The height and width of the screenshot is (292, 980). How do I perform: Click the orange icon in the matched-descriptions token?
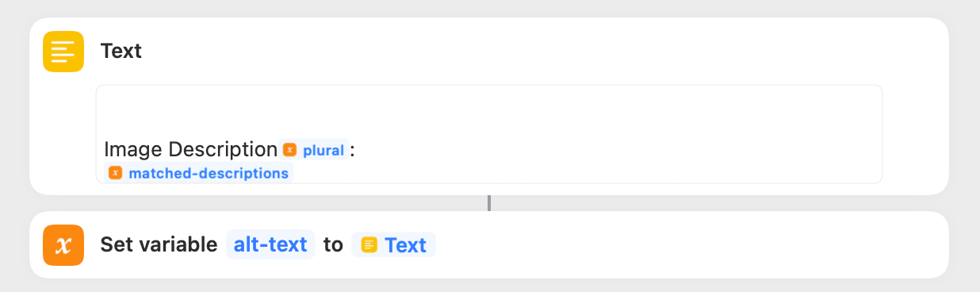(116, 172)
